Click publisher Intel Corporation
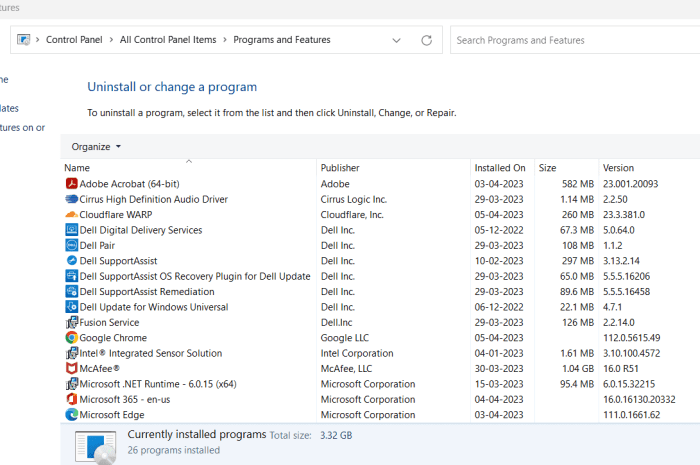700x465 pixels. [x=357, y=353]
